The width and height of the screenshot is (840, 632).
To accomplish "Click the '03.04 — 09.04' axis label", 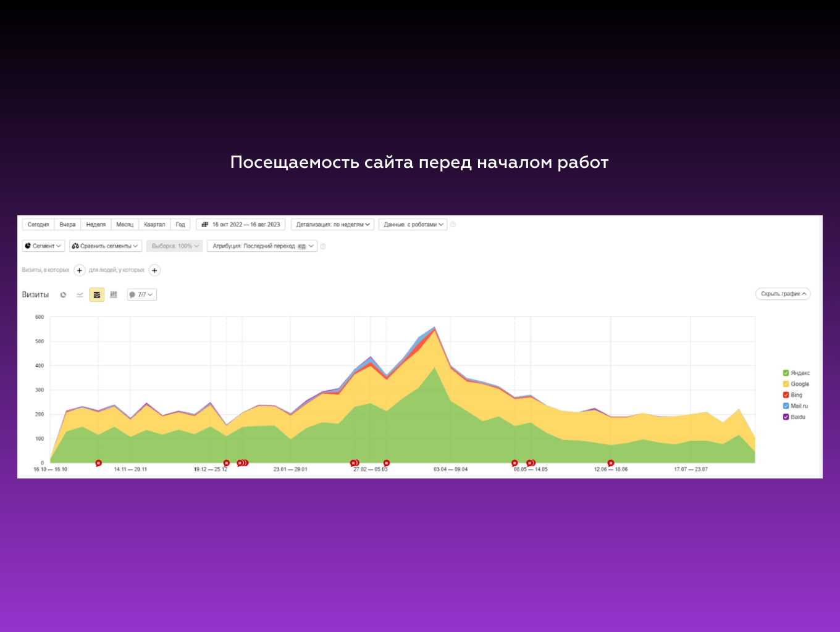I will 450,470.
